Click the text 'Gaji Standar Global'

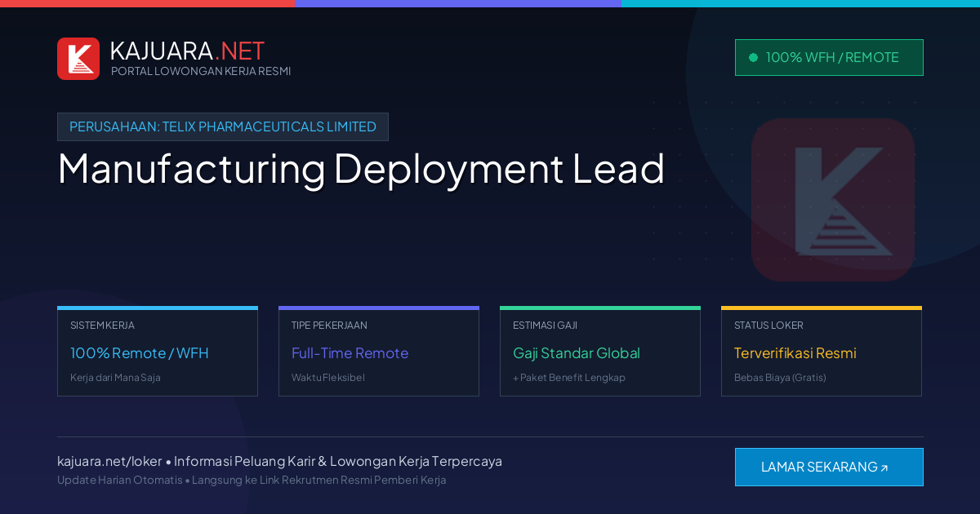pos(577,353)
